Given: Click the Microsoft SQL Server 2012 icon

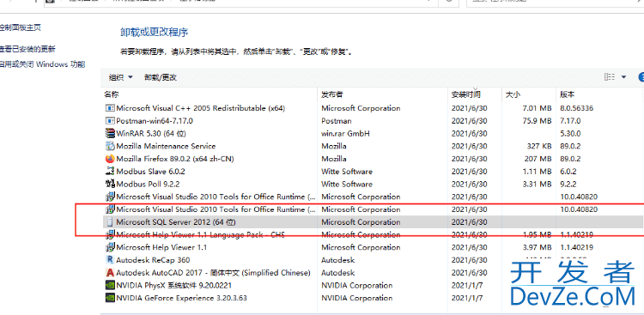Looking at the screenshot, I should pyautogui.click(x=110, y=222).
